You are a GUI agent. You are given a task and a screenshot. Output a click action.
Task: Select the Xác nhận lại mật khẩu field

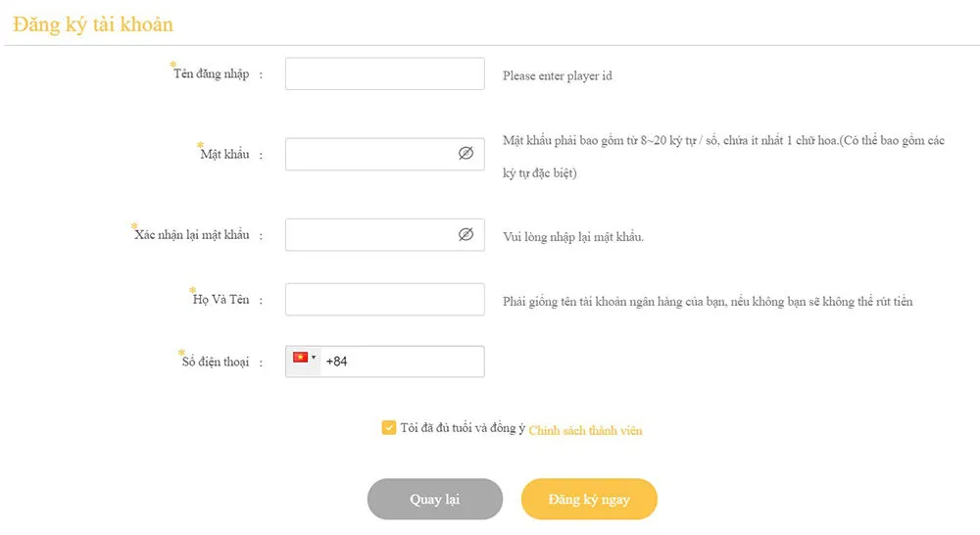click(x=369, y=235)
